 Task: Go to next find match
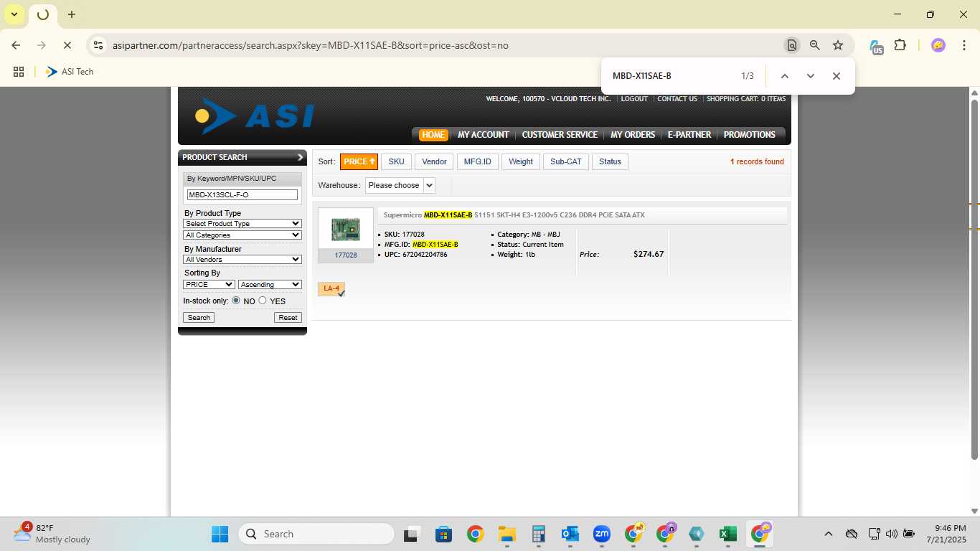pos(810,76)
